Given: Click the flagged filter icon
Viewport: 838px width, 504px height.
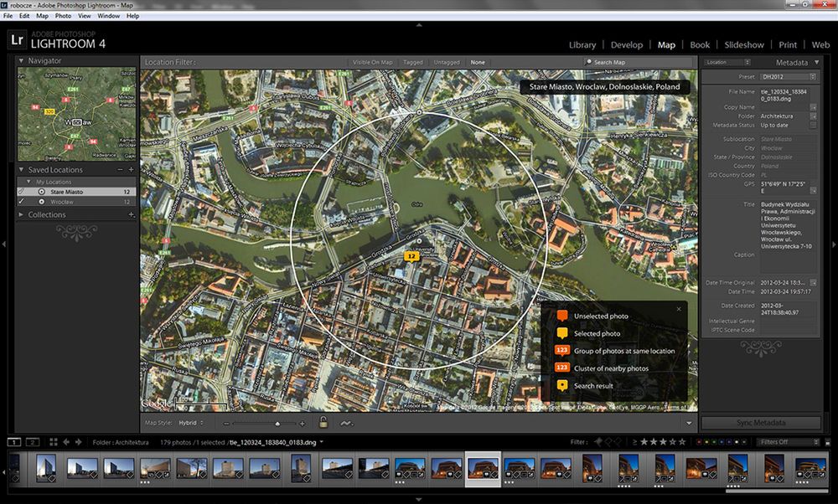Looking at the screenshot, I should coord(598,442).
